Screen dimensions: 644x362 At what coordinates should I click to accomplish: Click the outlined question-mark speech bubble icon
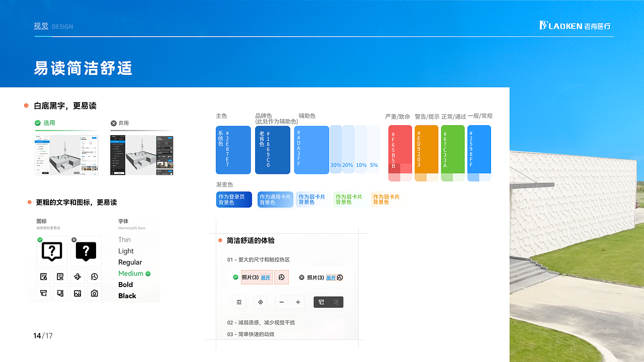pyautogui.click(x=52, y=251)
